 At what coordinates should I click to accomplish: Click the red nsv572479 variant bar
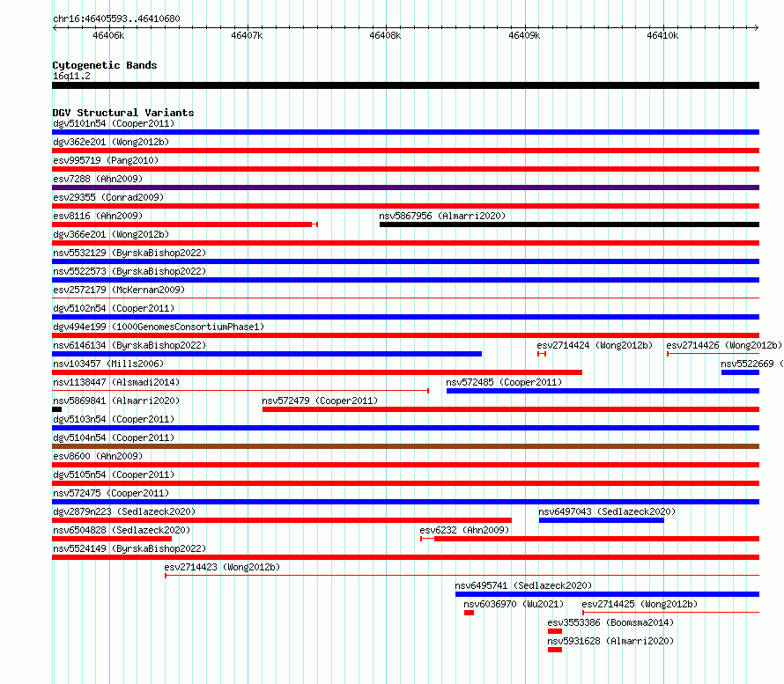[511, 409]
